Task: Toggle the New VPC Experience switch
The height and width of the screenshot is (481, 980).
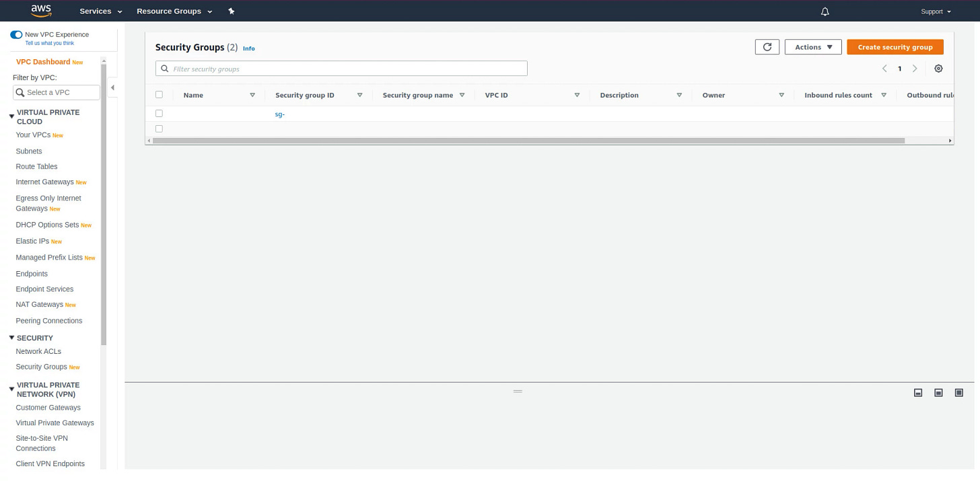Action: click(15, 34)
